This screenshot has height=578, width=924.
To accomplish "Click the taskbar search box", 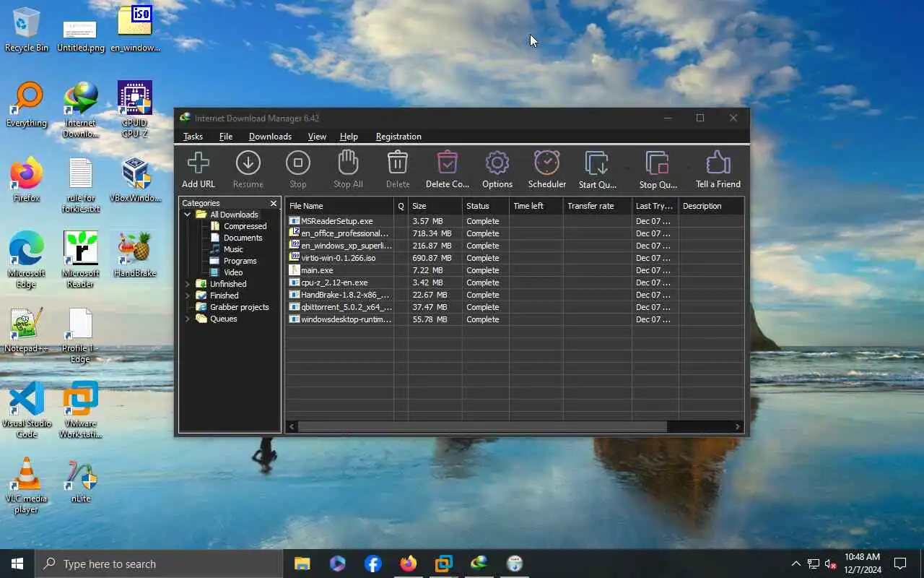I will (159, 564).
